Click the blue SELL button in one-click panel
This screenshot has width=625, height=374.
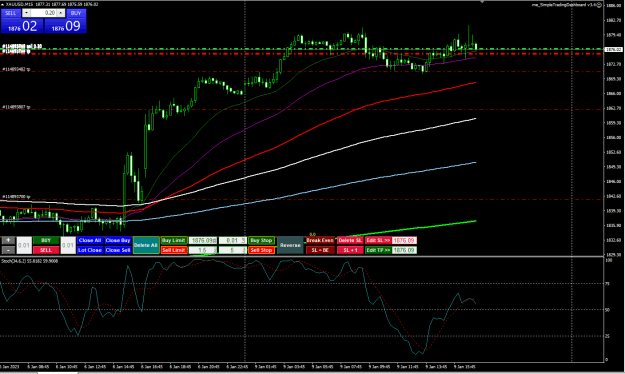click(10, 13)
